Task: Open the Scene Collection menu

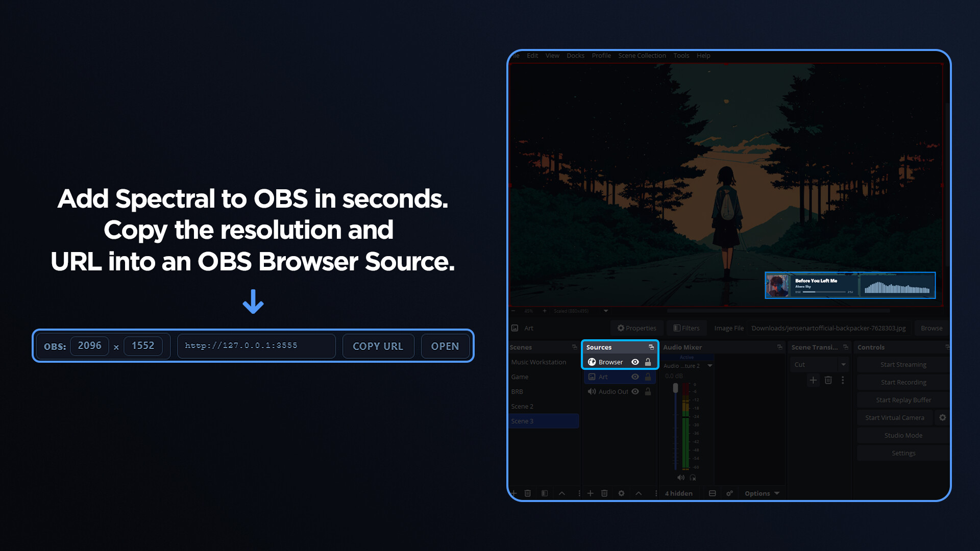Action: [x=642, y=56]
